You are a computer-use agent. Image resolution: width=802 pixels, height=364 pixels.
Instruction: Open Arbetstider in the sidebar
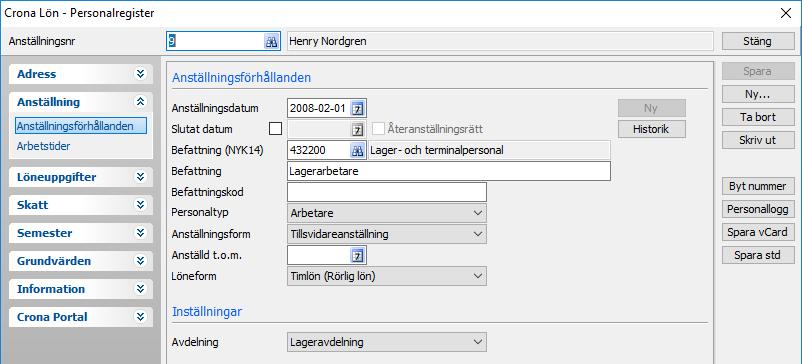click(x=43, y=146)
